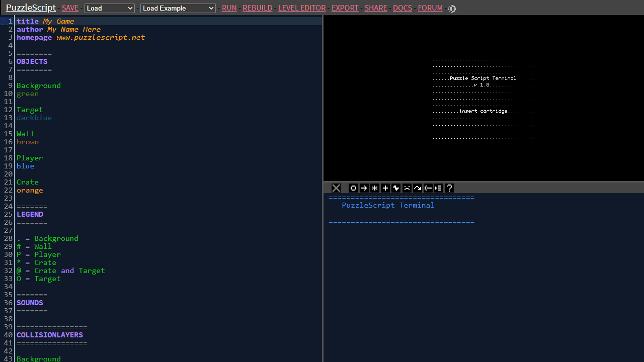Click the SOUNDS section header

coord(30,303)
